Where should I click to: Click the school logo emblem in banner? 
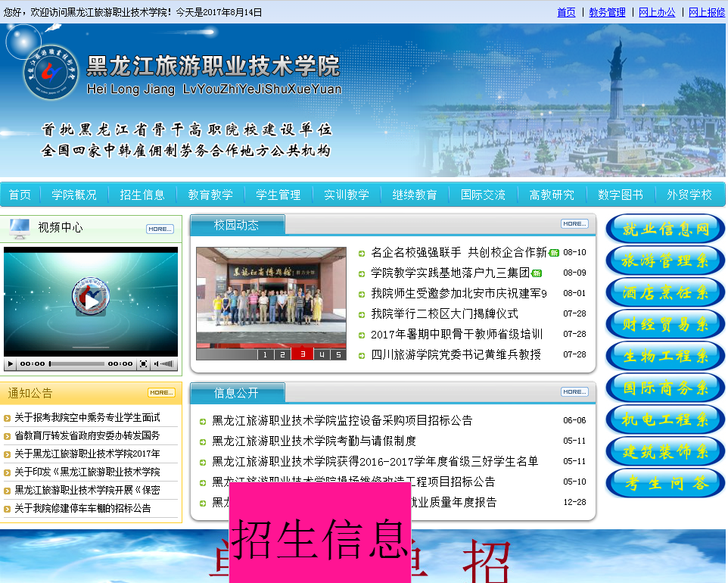tap(51, 73)
